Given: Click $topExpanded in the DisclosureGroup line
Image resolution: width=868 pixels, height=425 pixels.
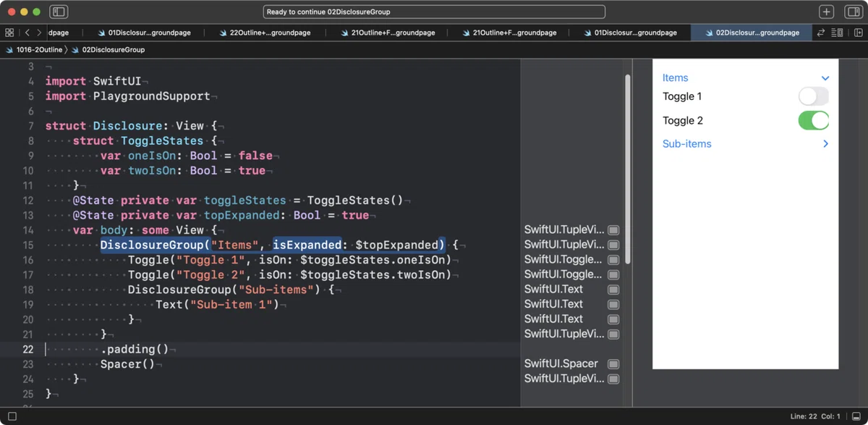Looking at the screenshot, I should [x=397, y=245].
